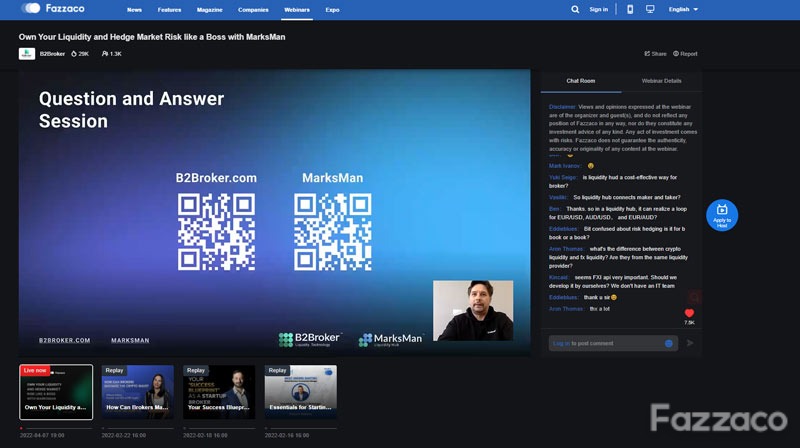This screenshot has width=800, height=448.
Task: Click the date 2022-04-07 19:00
Action: coord(42,435)
